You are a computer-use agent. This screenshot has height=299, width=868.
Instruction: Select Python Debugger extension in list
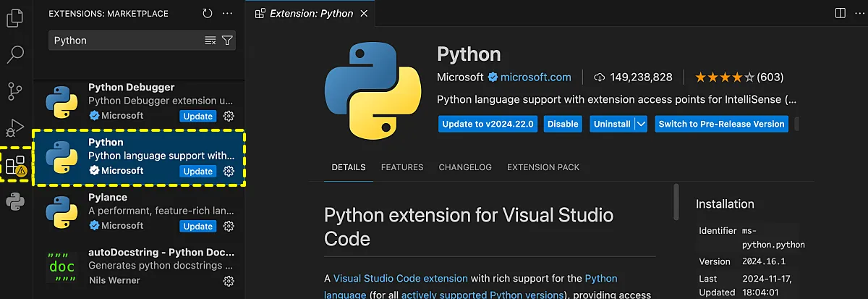(140, 101)
